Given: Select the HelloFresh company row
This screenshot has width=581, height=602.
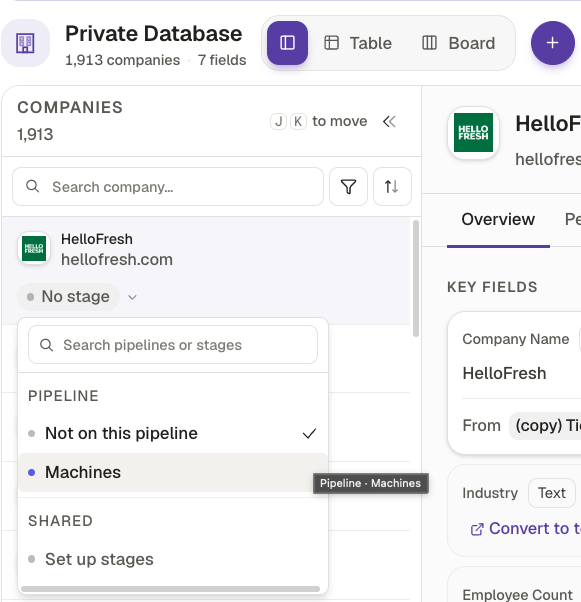Looking at the screenshot, I should coord(206,270).
